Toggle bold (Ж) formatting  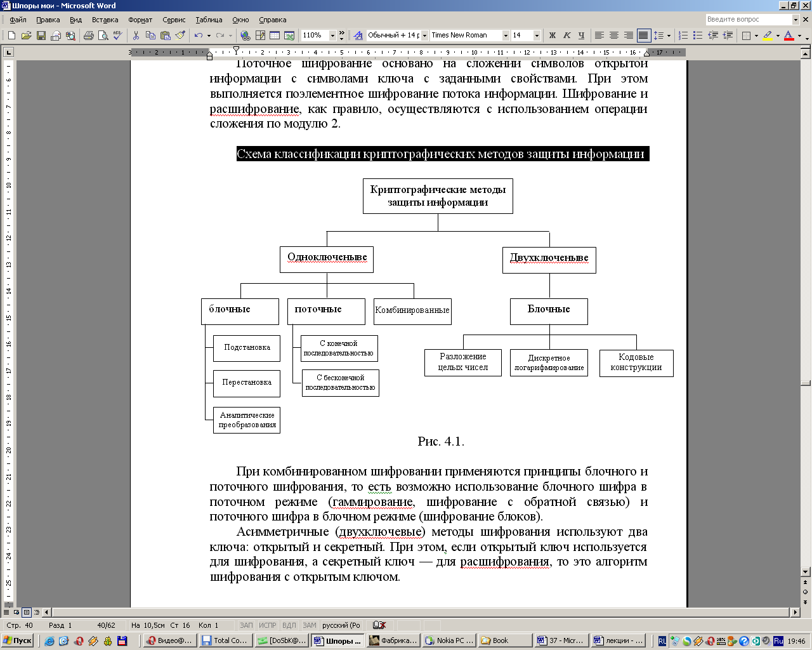point(552,36)
